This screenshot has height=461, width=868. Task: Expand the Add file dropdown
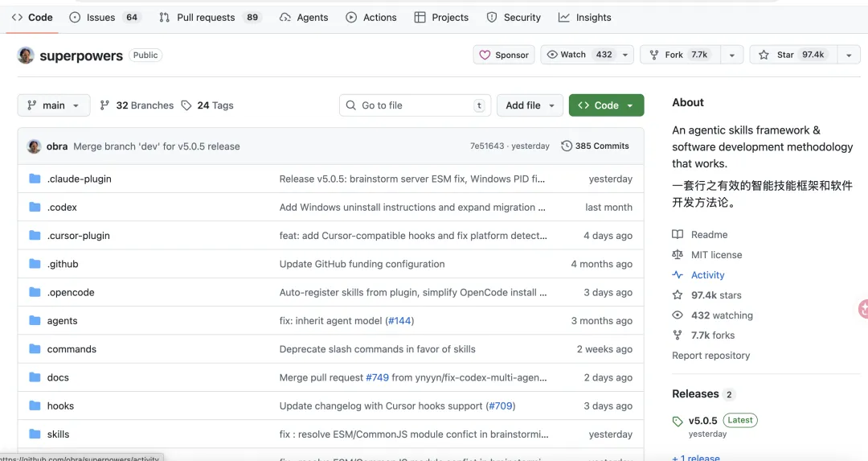530,105
